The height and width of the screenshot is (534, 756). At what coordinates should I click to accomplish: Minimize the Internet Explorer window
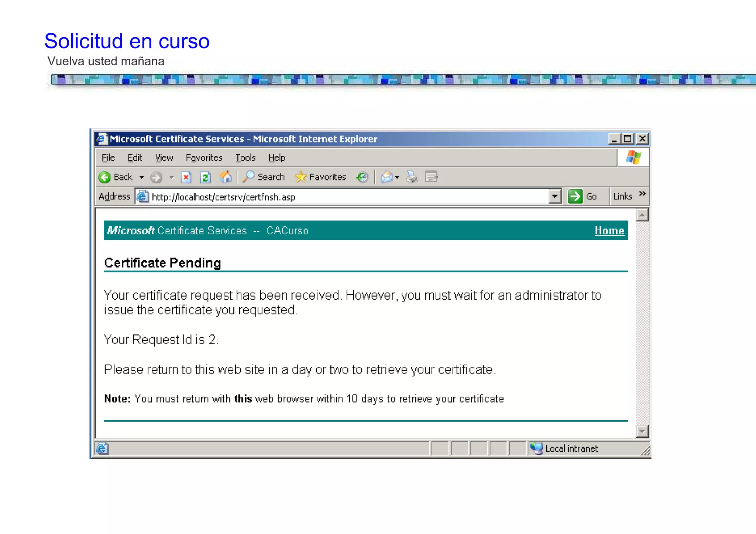click(x=614, y=139)
